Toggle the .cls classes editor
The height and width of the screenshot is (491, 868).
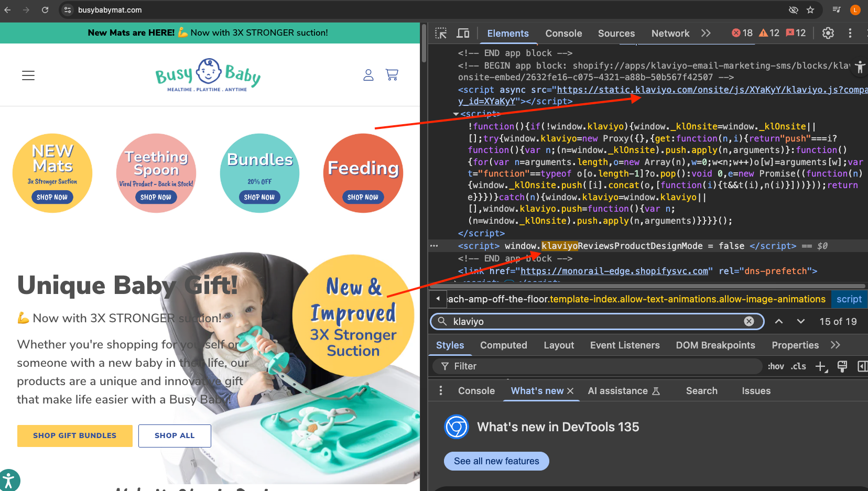pyautogui.click(x=798, y=366)
